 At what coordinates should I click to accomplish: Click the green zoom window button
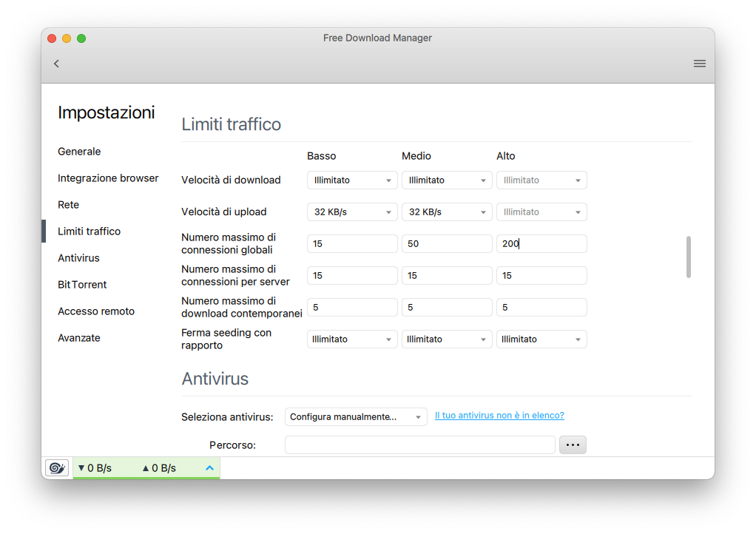(81, 38)
